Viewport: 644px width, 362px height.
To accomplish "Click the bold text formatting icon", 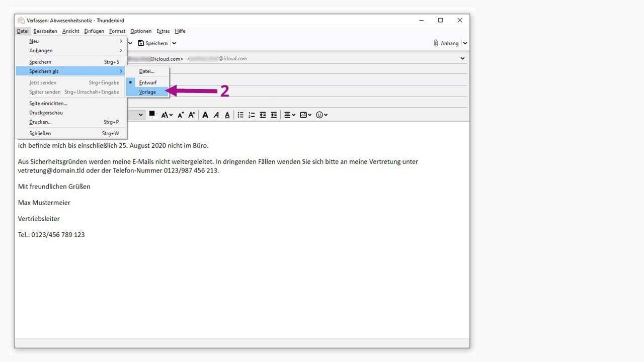I will click(x=205, y=115).
